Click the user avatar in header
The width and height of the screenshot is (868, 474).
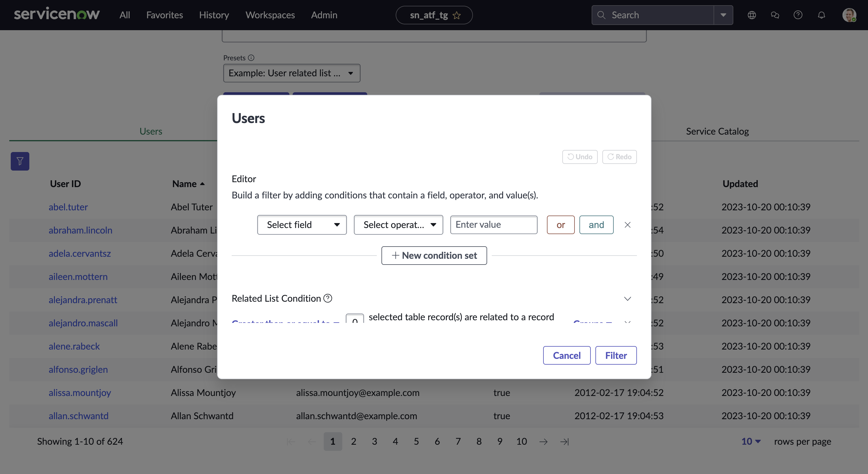[x=849, y=15]
